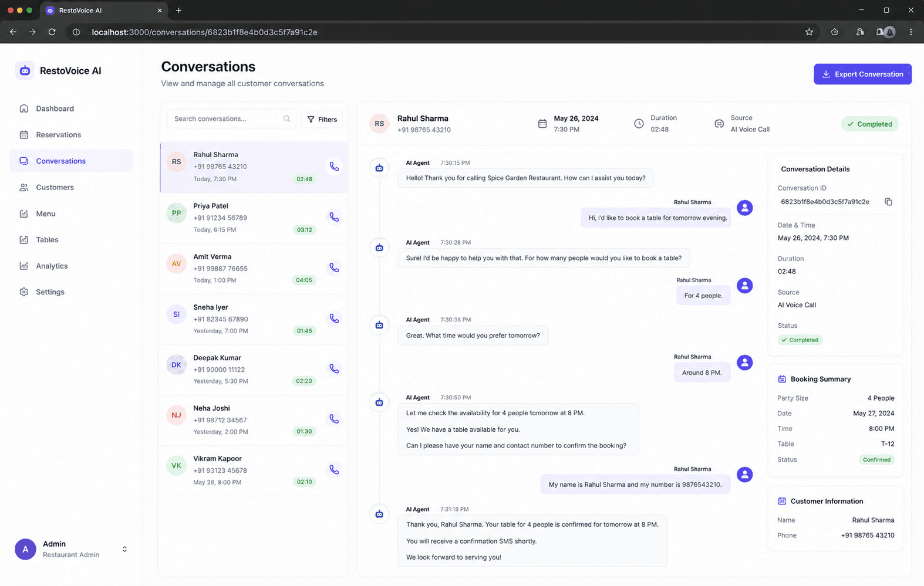Click the clock icon beside Duration
The image size is (924, 586).
639,124
